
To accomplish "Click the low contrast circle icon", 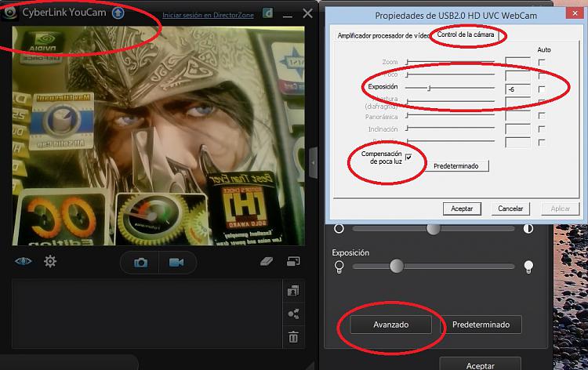I will 339,228.
